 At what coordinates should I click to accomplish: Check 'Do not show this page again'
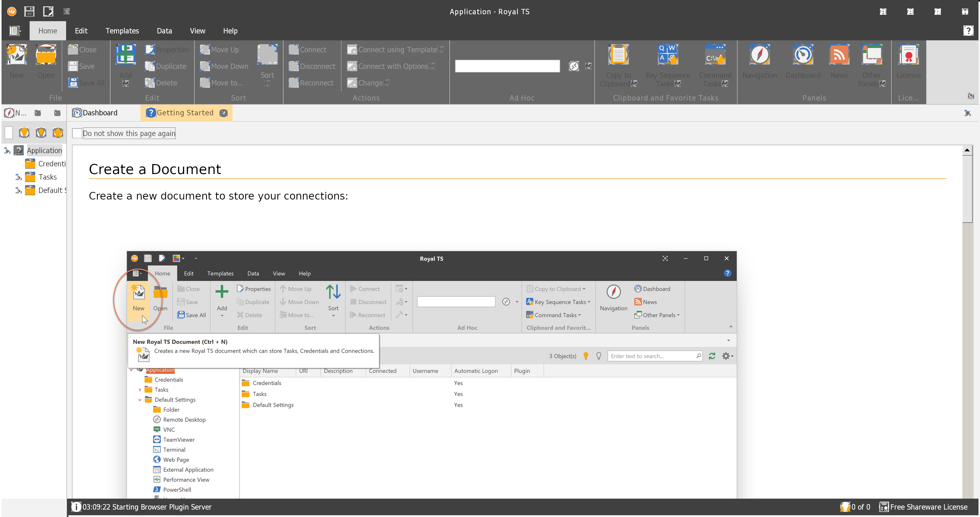pyautogui.click(x=77, y=133)
